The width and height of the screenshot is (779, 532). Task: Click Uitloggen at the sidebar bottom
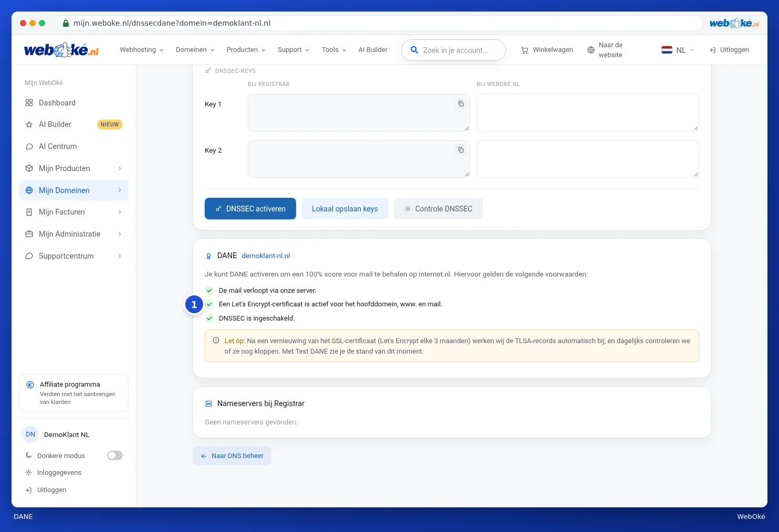click(x=46, y=490)
